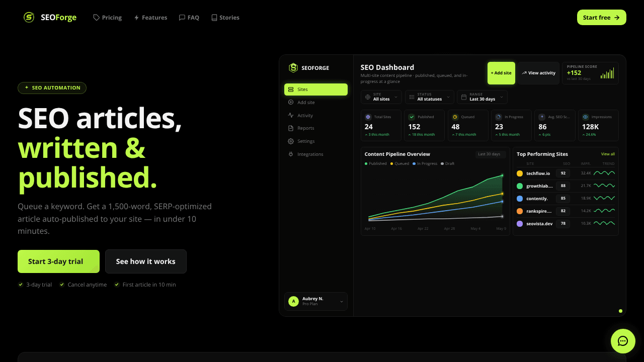This screenshot has width=644, height=362.
Task: Click the Total Sites value 24
Action: [369, 127]
